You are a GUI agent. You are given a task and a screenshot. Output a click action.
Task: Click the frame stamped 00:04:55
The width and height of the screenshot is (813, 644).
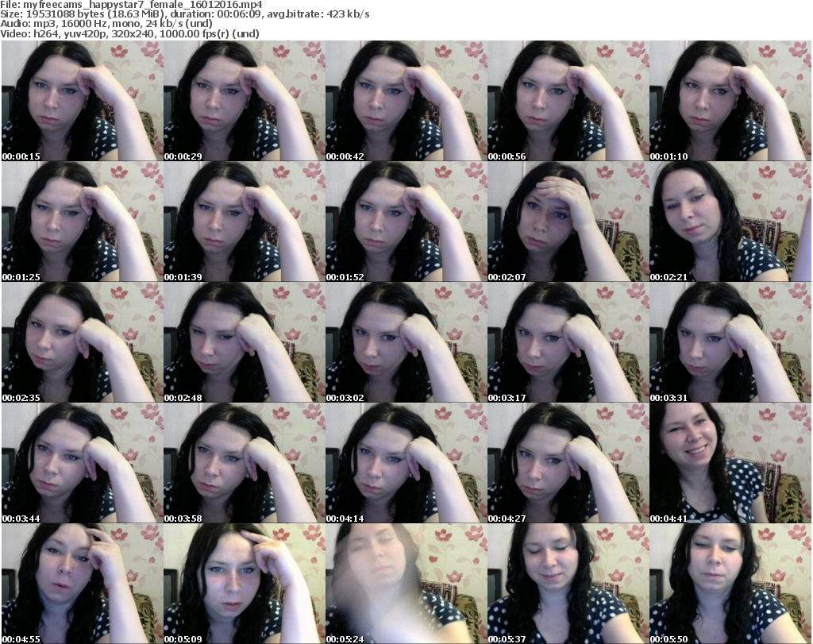click(82, 584)
